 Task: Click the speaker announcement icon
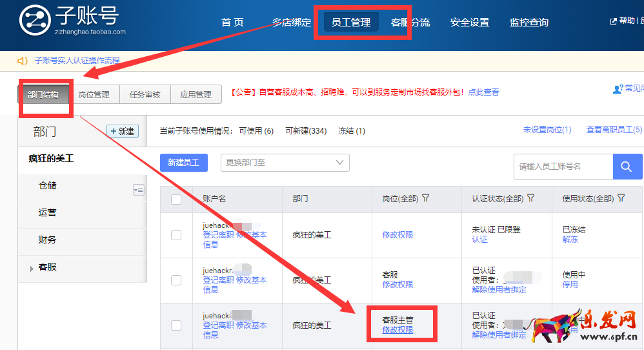click(x=23, y=61)
